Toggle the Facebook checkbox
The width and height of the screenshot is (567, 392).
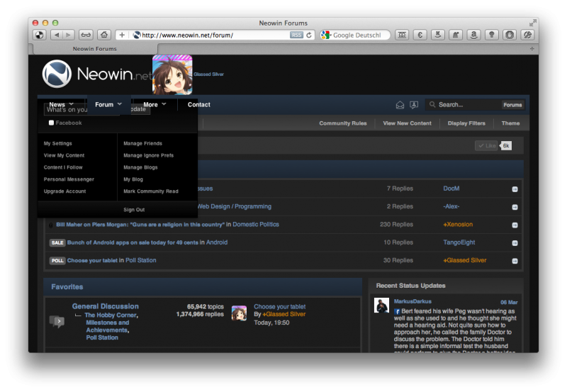pyautogui.click(x=51, y=123)
